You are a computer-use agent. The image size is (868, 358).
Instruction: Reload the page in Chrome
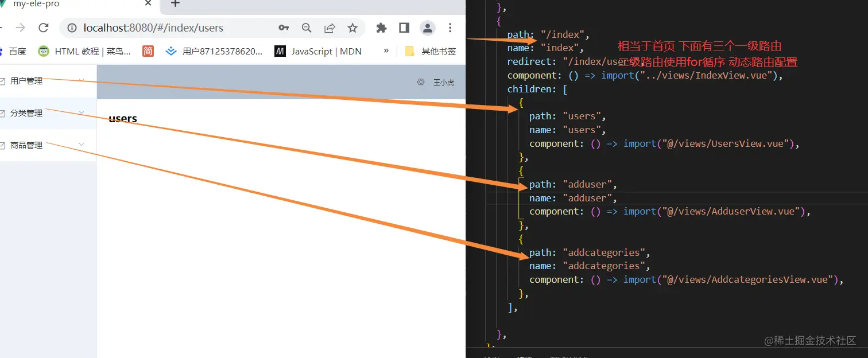(43, 28)
